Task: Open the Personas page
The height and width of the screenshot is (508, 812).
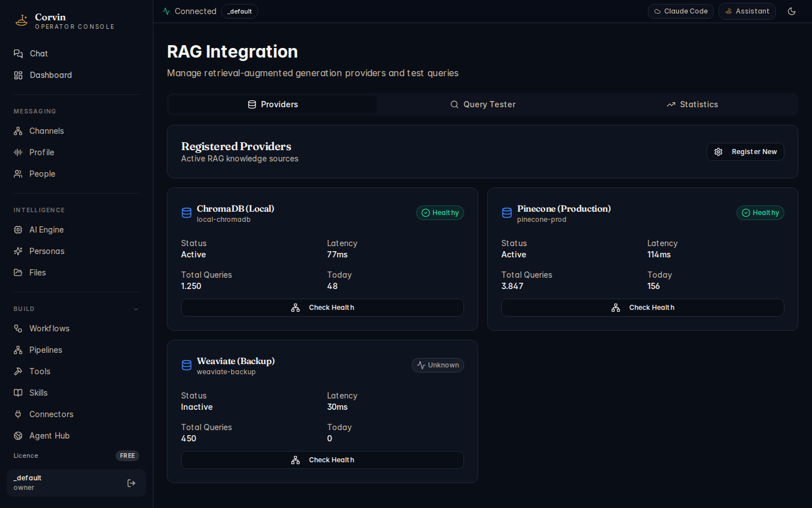Action: 76,251
